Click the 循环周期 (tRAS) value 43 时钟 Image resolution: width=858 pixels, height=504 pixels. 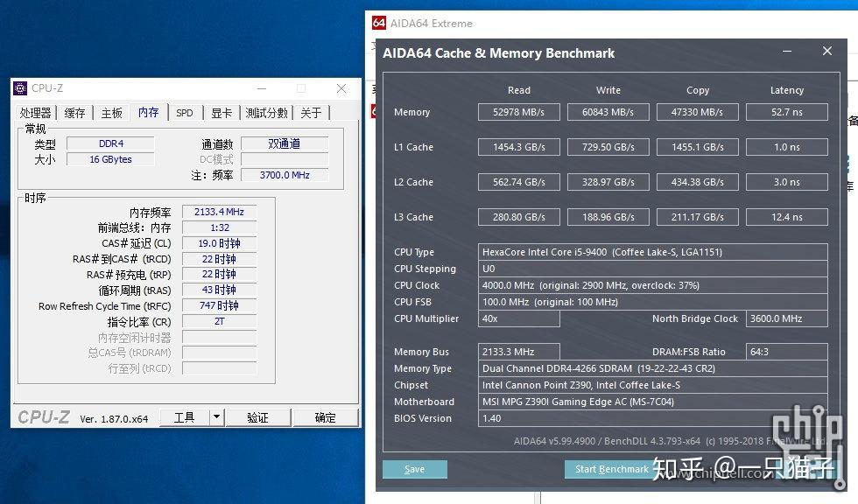[220, 290]
